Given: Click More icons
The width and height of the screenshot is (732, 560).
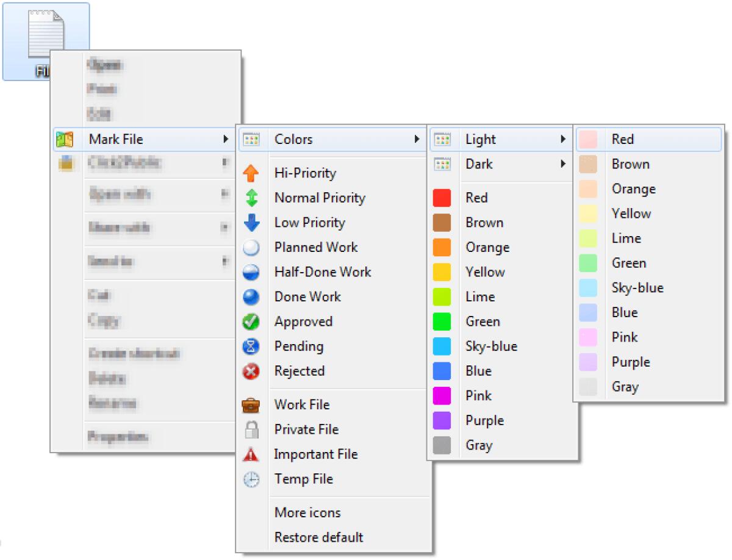Looking at the screenshot, I should point(307,512).
